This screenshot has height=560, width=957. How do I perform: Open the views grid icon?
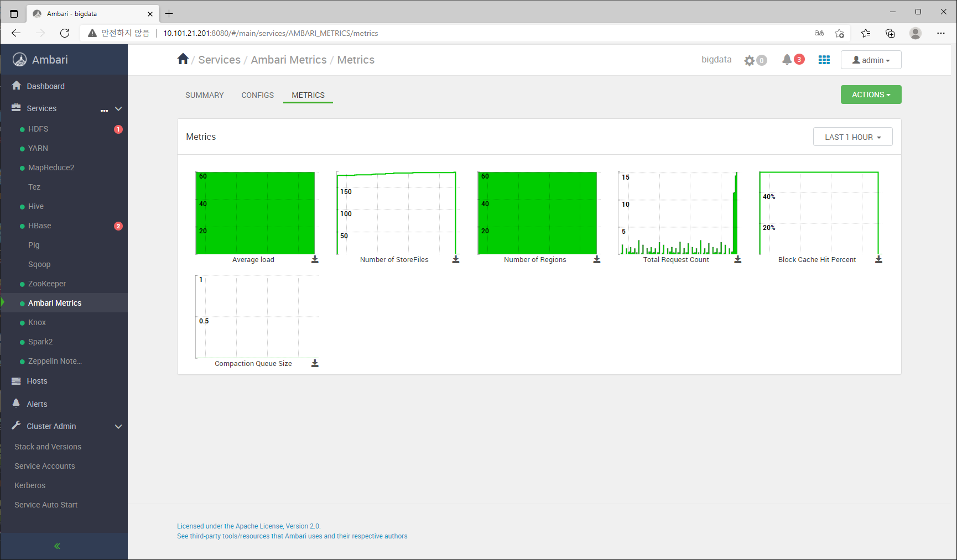(x=824, y=60)
